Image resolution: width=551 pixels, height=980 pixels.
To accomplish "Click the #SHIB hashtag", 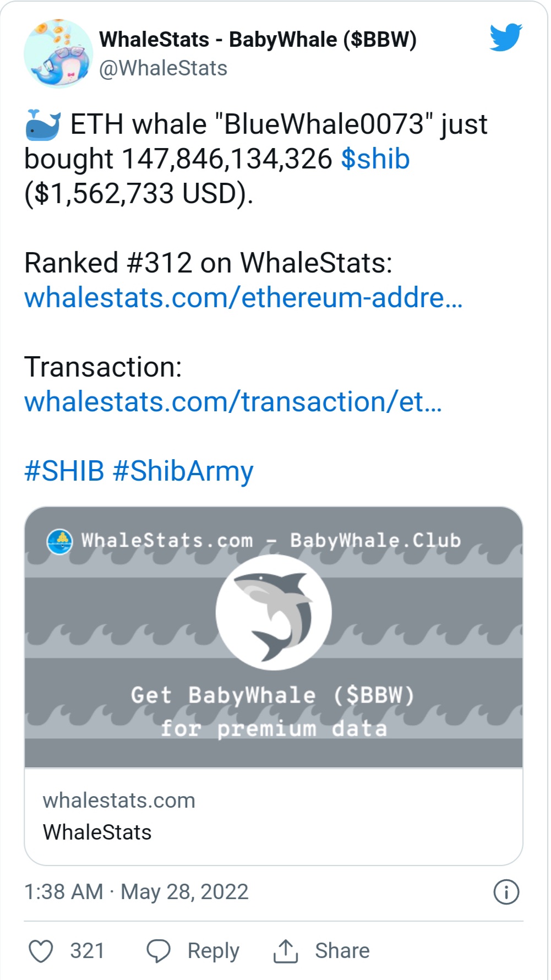I will 64,471.
